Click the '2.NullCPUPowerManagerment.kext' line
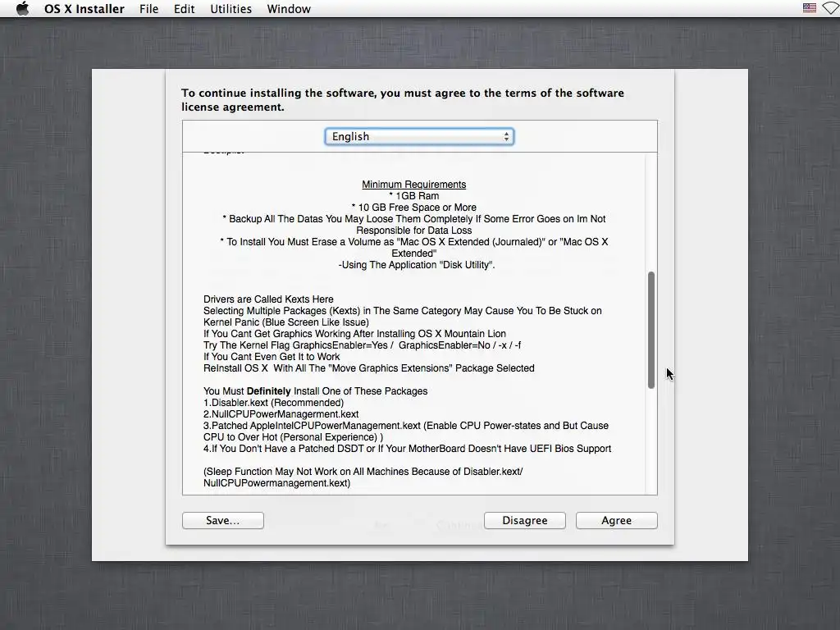Viewport: 840px width, 630px height. [x=281, y=414]
